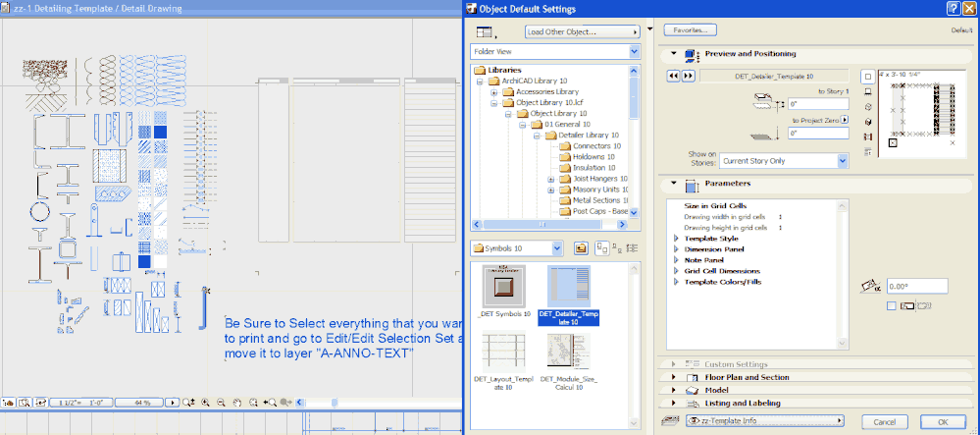Click the to Story 1 elevation field

click(818, 104)
